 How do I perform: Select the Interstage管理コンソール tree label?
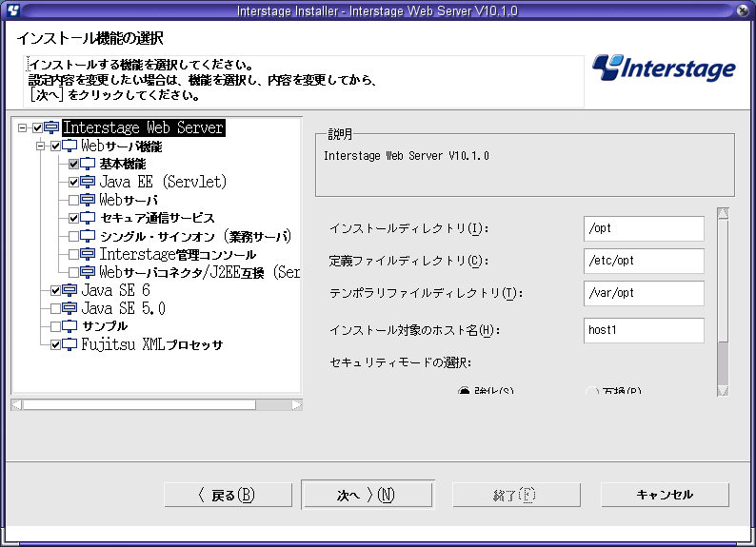(177, 254)
